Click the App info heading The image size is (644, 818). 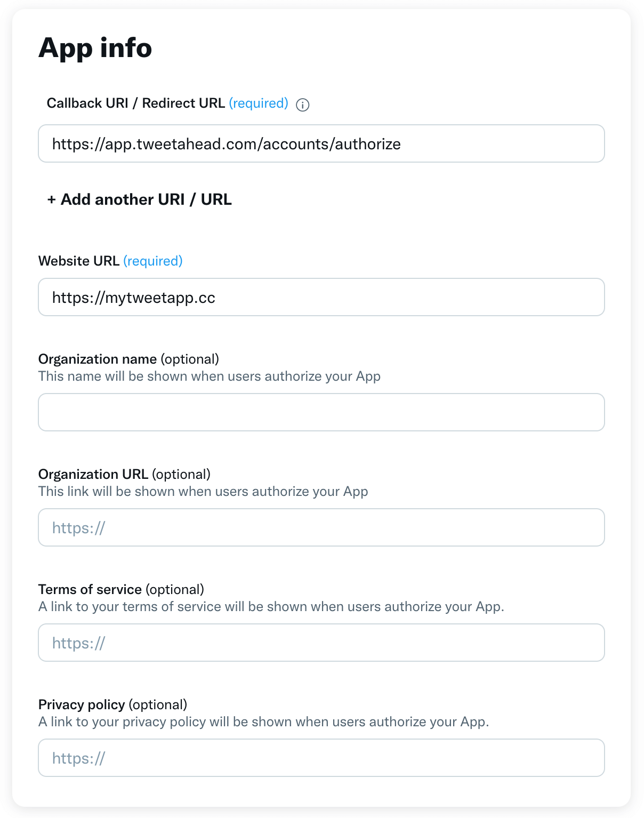pos(95,48)
